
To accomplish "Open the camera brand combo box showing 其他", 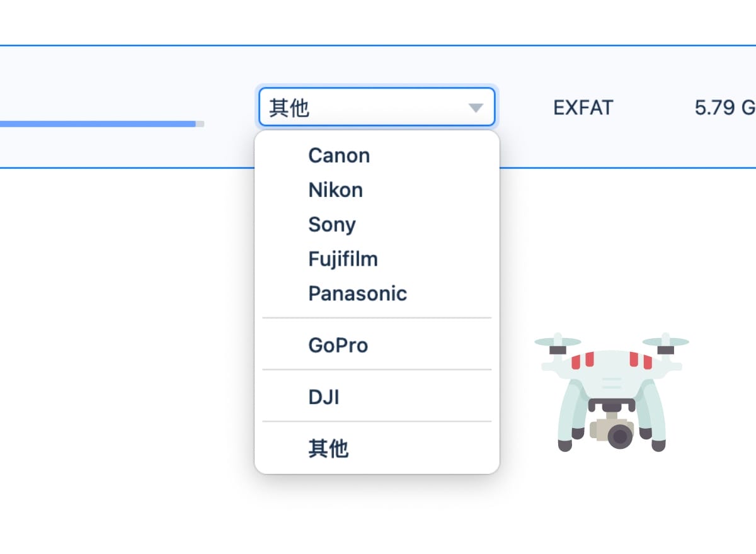I will tap(376, 108).
